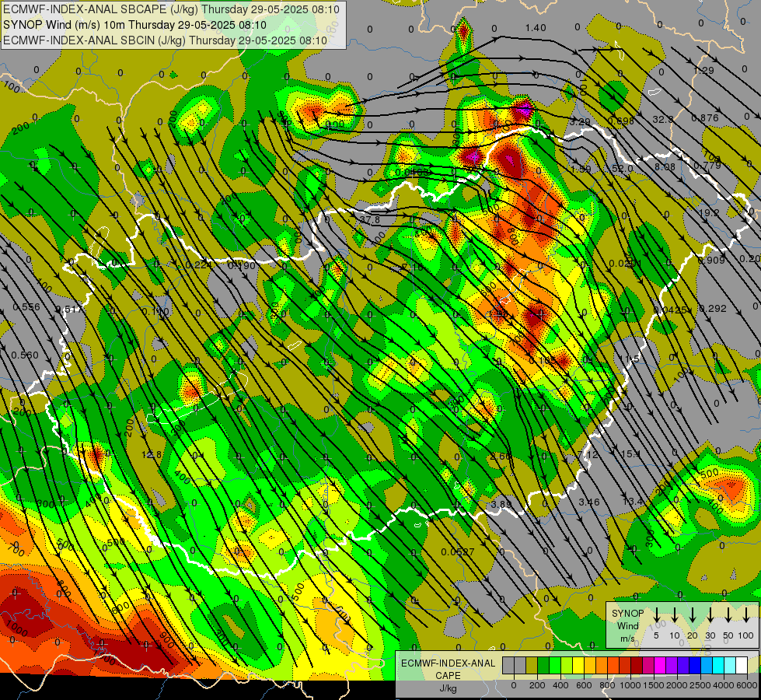Click the map value 13.4
The width and height of the screenshot is (761, 700).
point(633,501)
